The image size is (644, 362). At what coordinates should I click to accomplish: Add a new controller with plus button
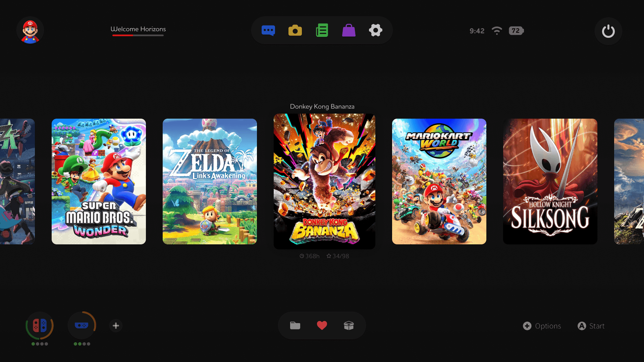point(116,325)
